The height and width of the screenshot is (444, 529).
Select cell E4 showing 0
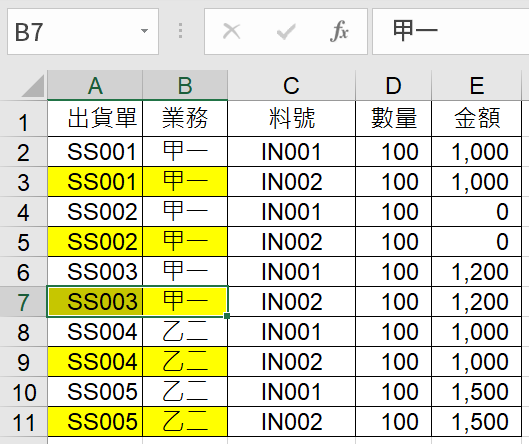477,212
